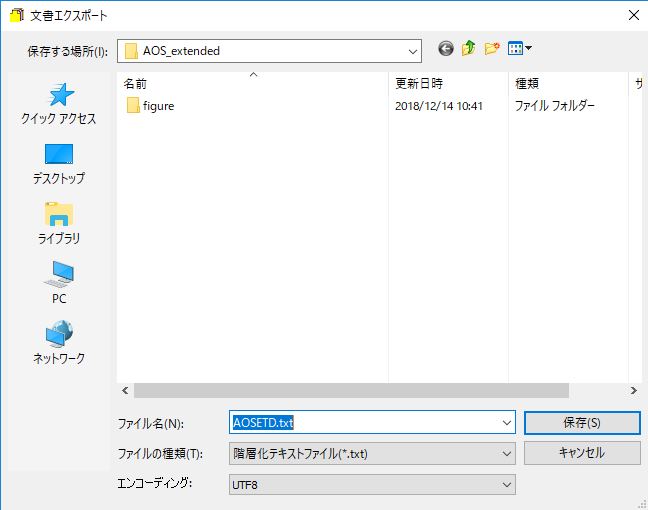The width and height of the screenshot is (648, 510).
Task: Click the 保存 button
Action: click(x=581, y=422)
